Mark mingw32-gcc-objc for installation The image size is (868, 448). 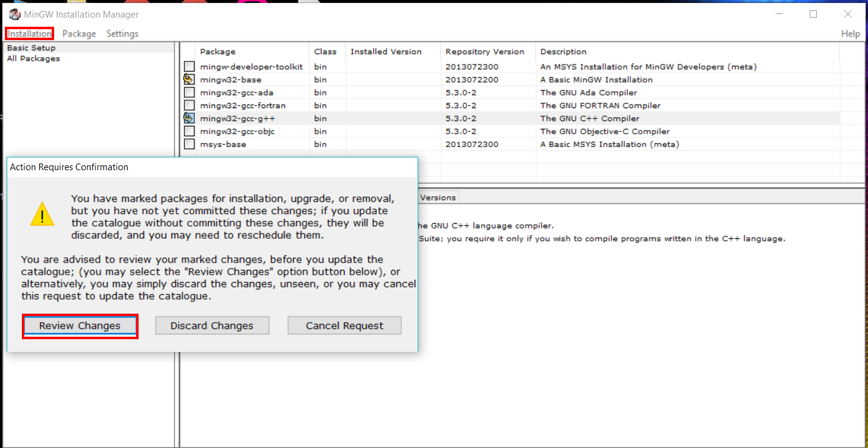click(189, 131)
